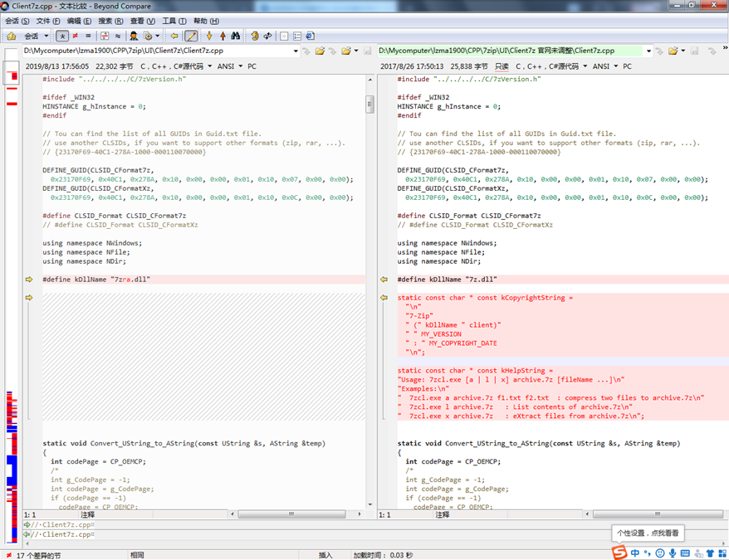Open the 会话 dropdown arrow in the toolbar
Viewport: 729px width, 560px height.
coord(46,36)
